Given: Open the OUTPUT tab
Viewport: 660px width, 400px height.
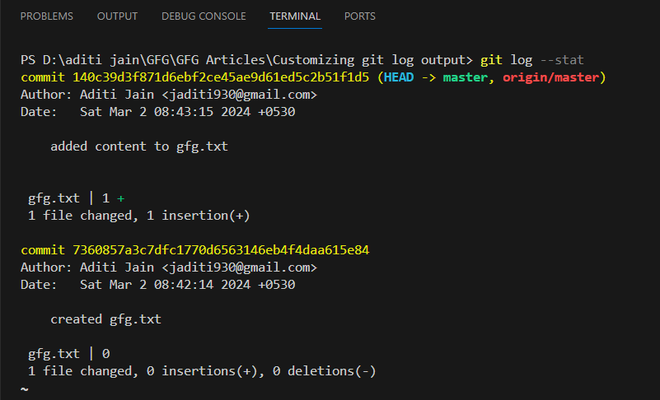Looking at the screenshot, I should pyautogui.click(x=117, y=16).
